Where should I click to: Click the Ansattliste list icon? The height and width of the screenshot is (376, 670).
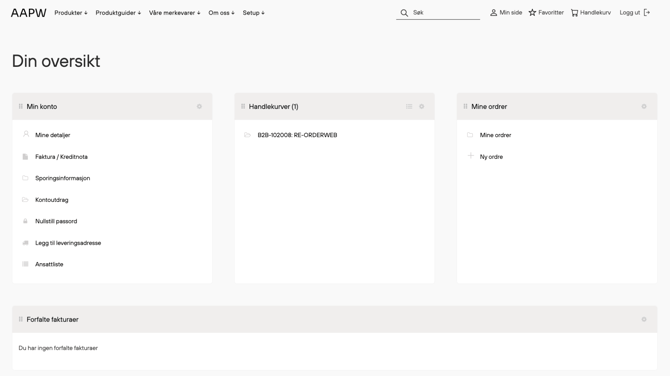point(25,264)
